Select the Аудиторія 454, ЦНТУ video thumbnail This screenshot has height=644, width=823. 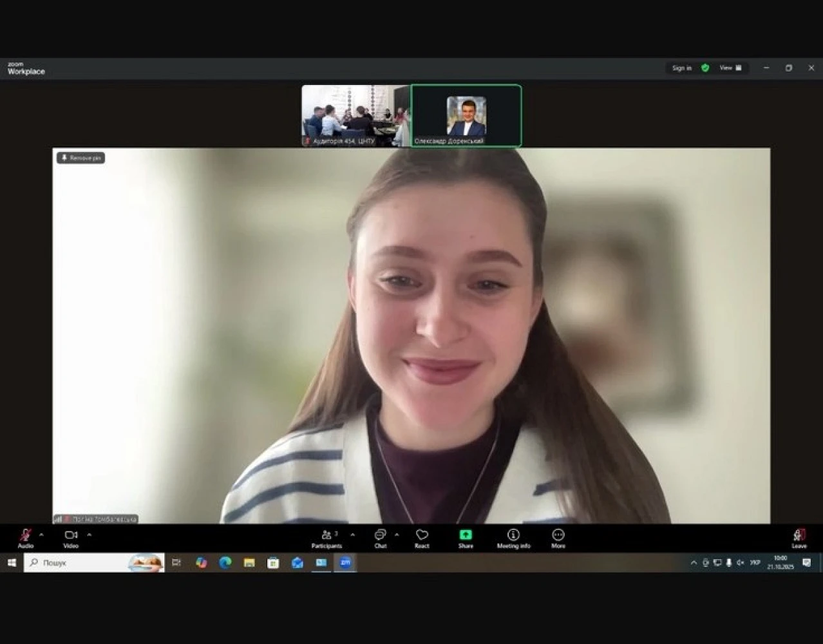[355, 116]
